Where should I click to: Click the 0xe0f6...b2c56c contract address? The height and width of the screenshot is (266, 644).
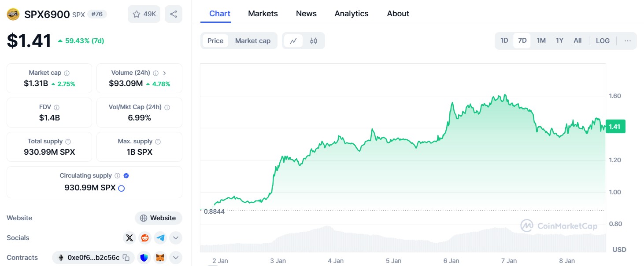pos(93,258)
